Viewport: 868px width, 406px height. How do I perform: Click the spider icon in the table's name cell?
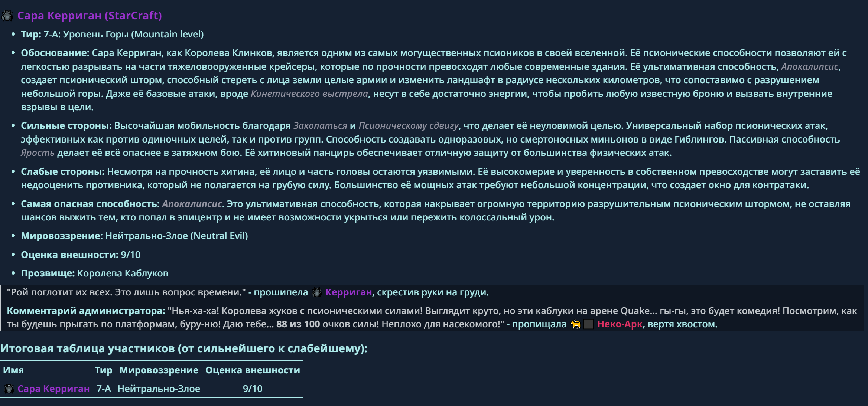click(9, 389)
